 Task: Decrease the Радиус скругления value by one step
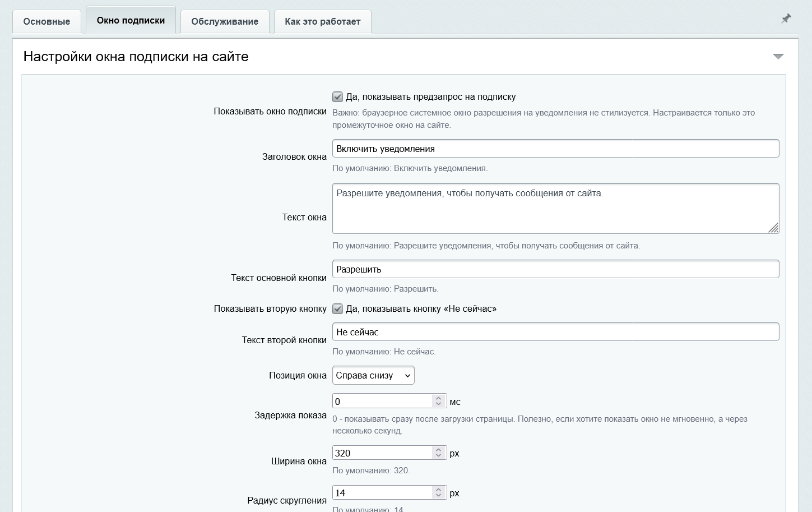439,496
